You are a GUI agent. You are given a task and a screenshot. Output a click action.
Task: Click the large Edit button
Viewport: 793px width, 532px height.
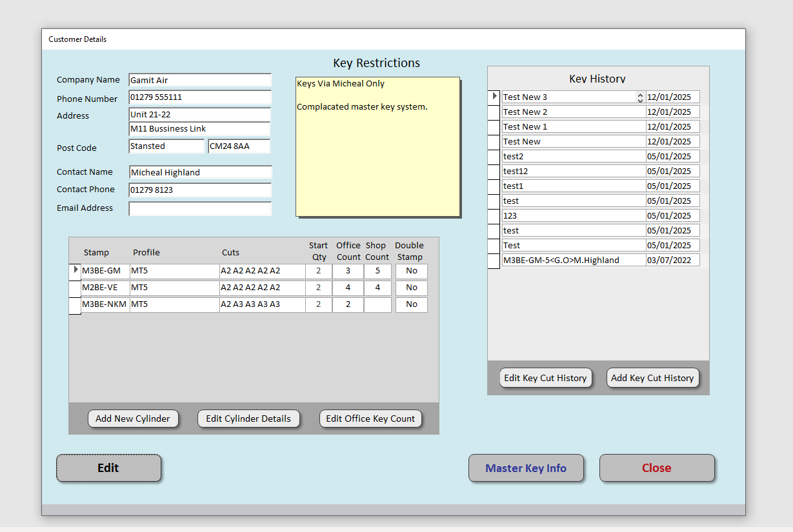click(108, 468)
